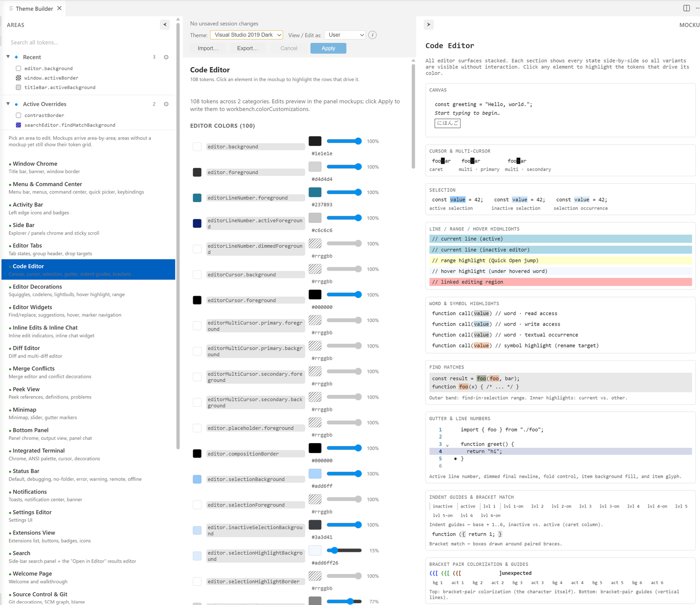This screenshot has height=605, width=700.
Task: Toggle checkbox for editor.selectionHighlightBorder token
Action: [x=197, y=581]
